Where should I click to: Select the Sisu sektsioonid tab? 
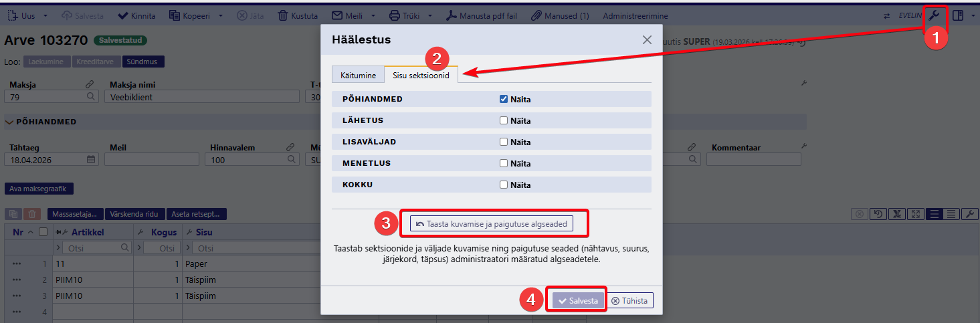421,76
